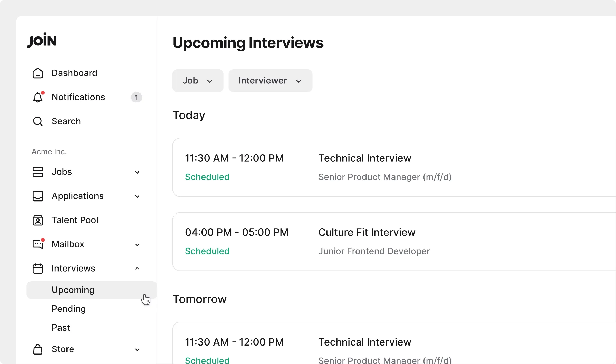Viewport: 616px width, 364px height.
Task: Select the Pending interviews submenu item
Action: (69, 309)
